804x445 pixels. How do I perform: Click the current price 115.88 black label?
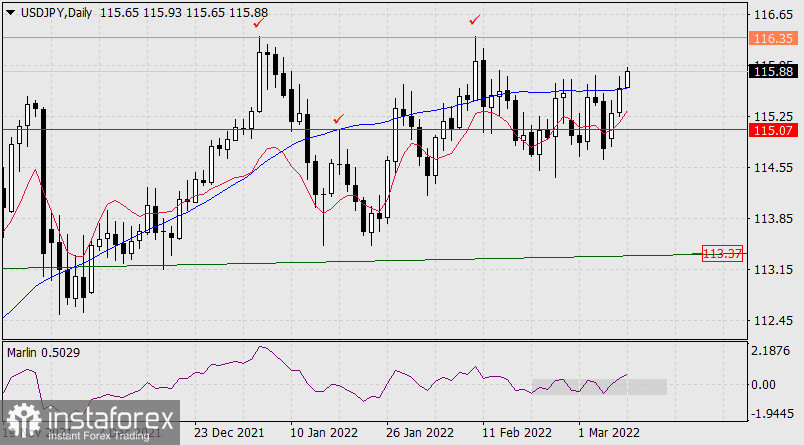tap(772, 71)
